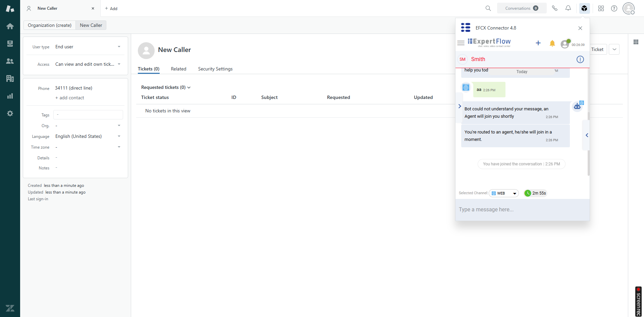
Task: Open Reporting bar chart icon
Action: click(10, 96)
